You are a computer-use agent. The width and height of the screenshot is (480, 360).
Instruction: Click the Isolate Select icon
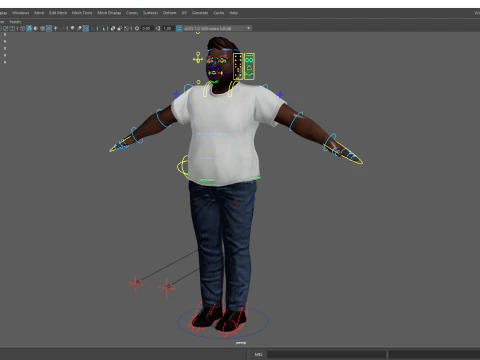pos(103,28)
